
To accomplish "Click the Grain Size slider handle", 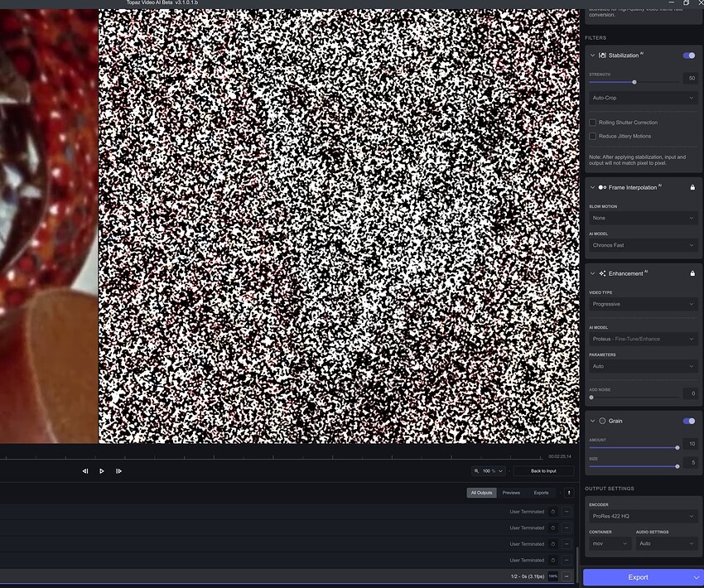I will [677, 466].
